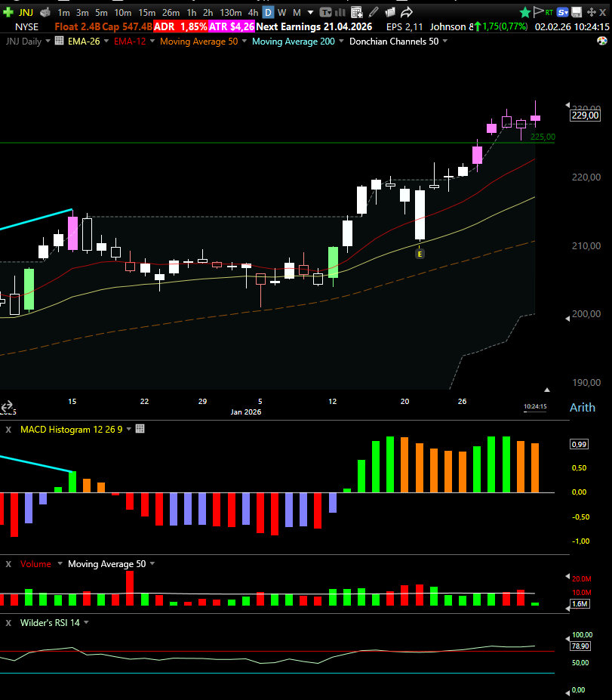Click the 10:24:15 time marker on axis

click(x=535, y=406)
